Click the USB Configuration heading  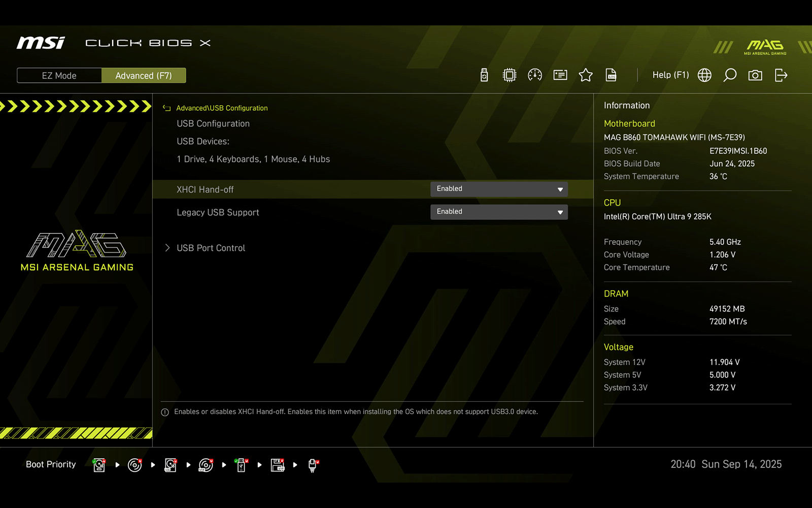click(x=213, y=123)
